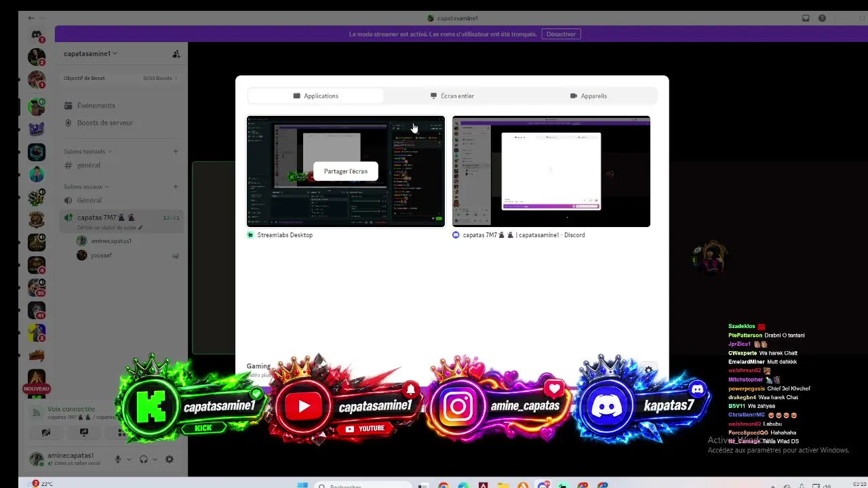
Task: Open microphone input options arrow
Action: point(129,460)
